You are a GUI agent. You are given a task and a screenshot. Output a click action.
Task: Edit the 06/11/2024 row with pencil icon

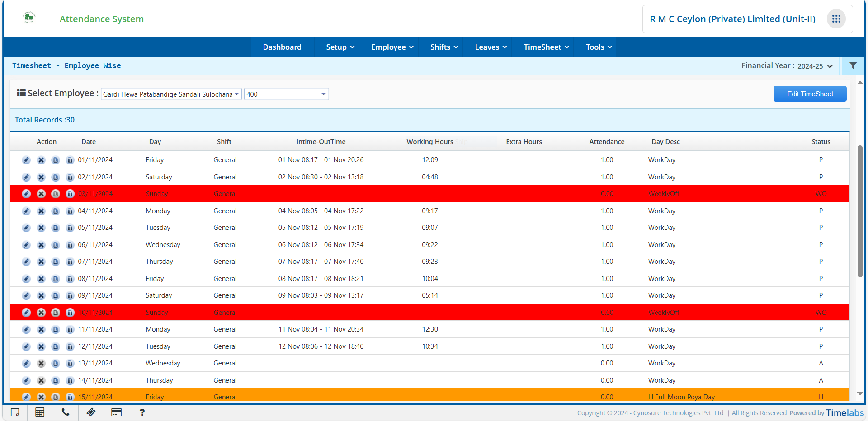(x=26, y=245)
